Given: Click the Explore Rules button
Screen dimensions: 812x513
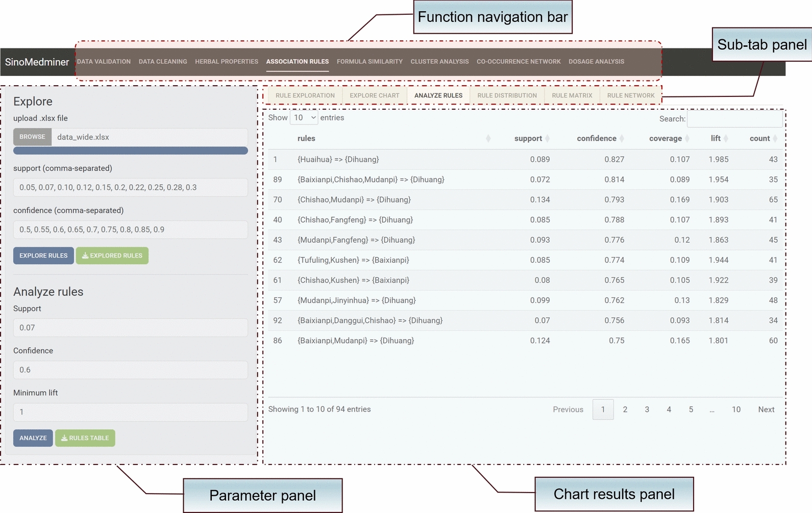Looking at the screenshot, I should point(43,255).
